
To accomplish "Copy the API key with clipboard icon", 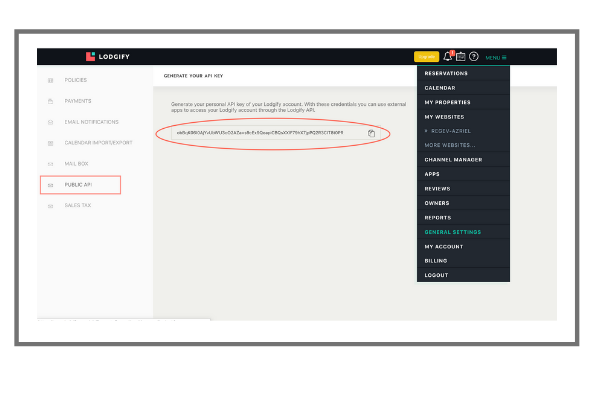I will click(x=371, y=133).
